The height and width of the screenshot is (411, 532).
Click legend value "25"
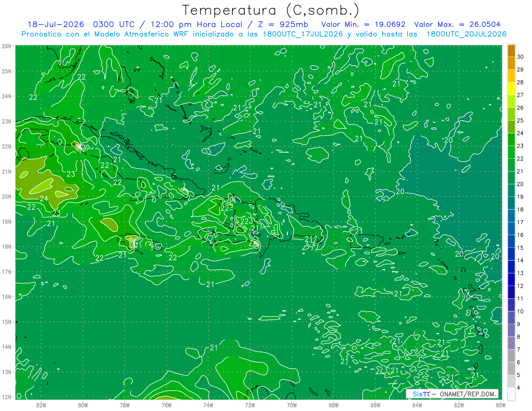520,120
